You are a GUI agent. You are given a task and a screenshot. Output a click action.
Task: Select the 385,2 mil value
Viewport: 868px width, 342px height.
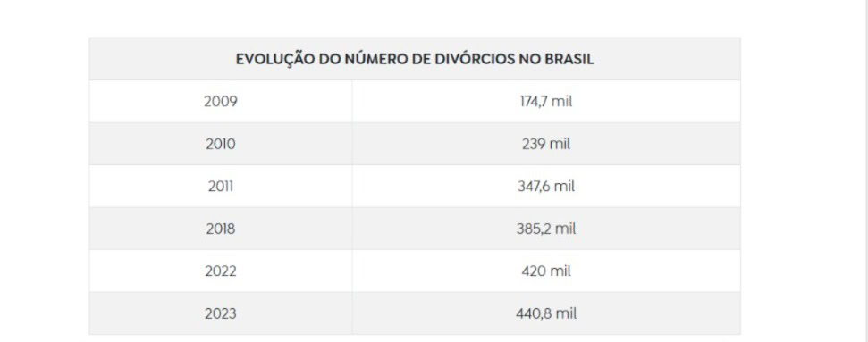tap(546, 229)
